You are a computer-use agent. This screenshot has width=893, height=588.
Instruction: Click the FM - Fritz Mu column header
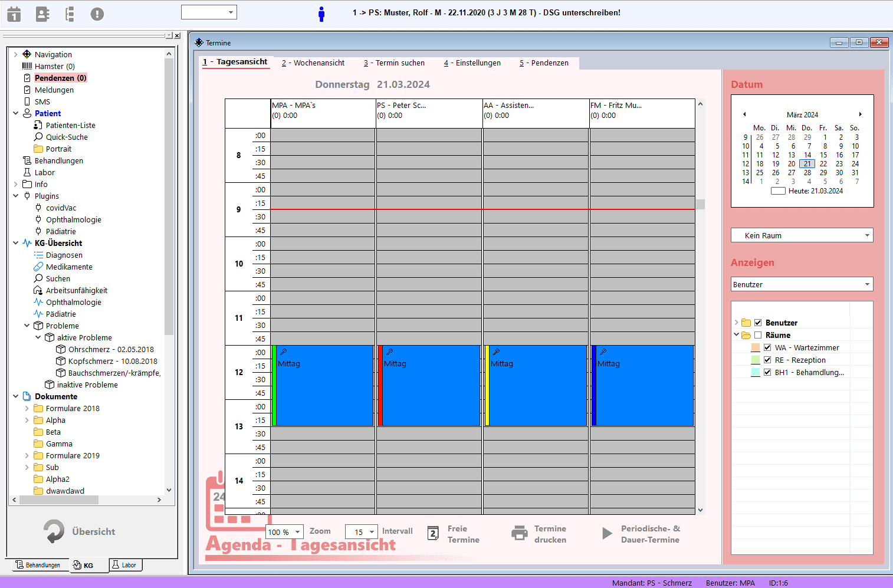(x=642, y=113)
